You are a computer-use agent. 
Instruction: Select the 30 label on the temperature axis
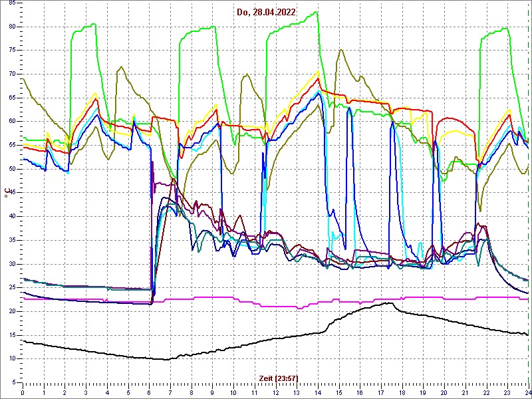coord(11,264)
